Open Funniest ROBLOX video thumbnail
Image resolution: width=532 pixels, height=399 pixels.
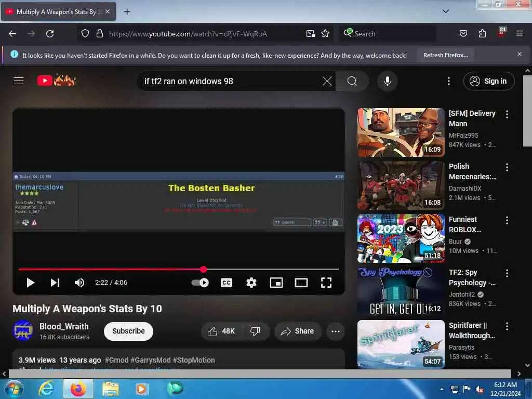point(401,238)
